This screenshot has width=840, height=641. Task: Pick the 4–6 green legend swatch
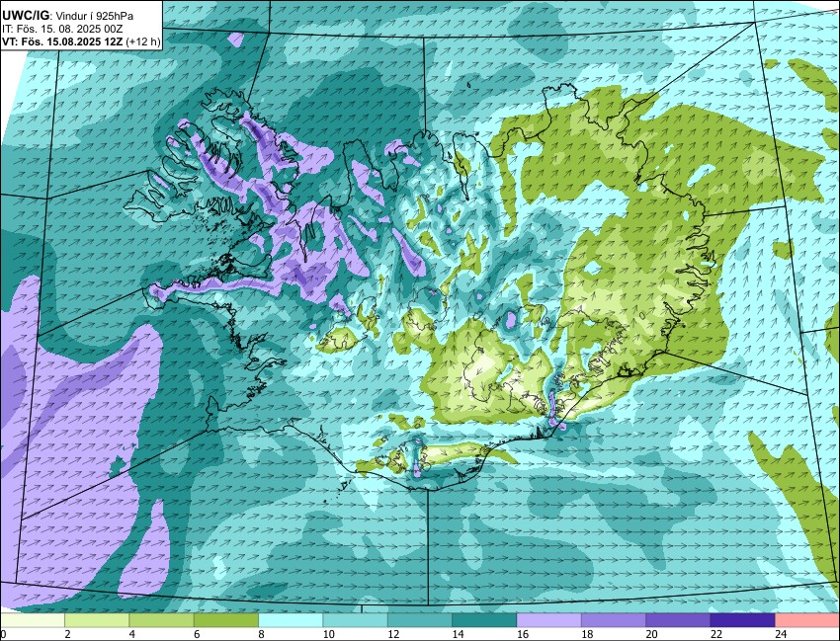click(x=161, y=620)
